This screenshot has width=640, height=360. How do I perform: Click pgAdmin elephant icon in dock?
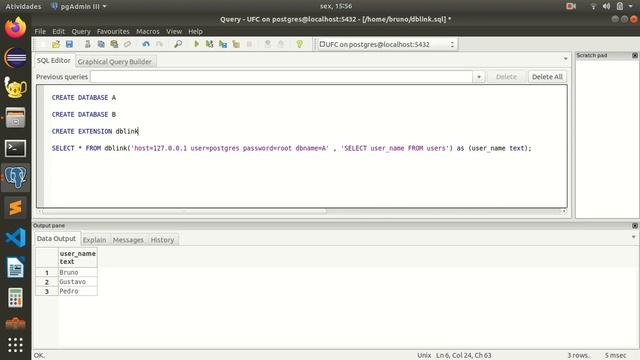[x=16, y=178]
